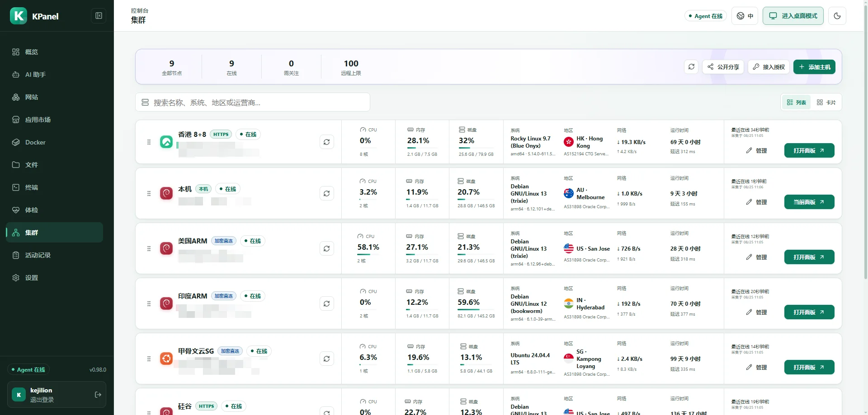Refresh the 香港 8+8 node
Image resolution: width=868 pixels, height=415 pixels.
326,142
